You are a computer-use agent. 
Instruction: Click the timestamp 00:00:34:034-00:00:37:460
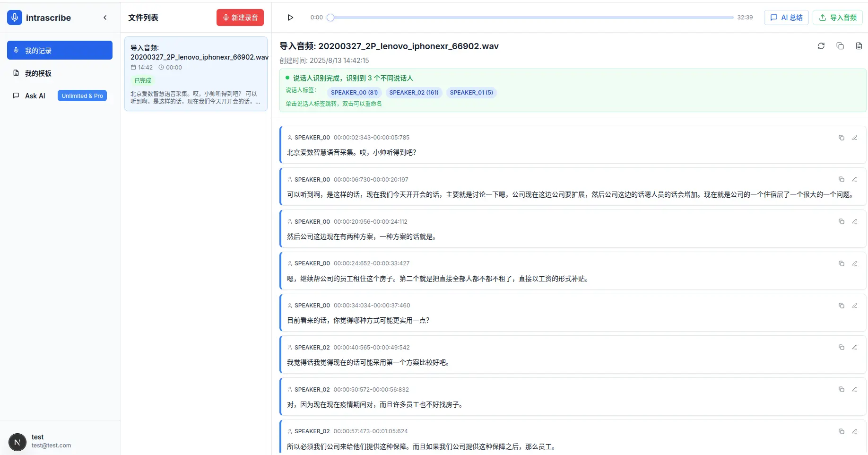tap(372, 306)
